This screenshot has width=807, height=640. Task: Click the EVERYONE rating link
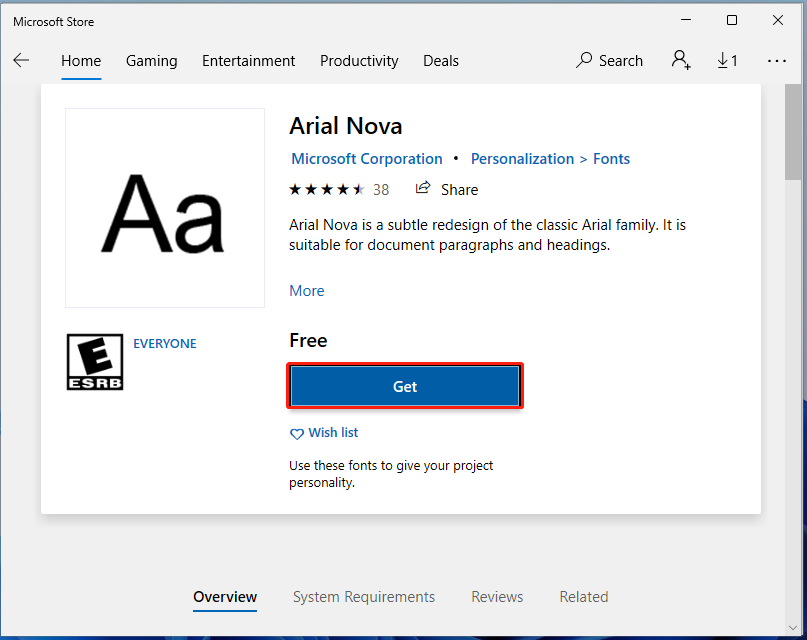click(165, 344)
